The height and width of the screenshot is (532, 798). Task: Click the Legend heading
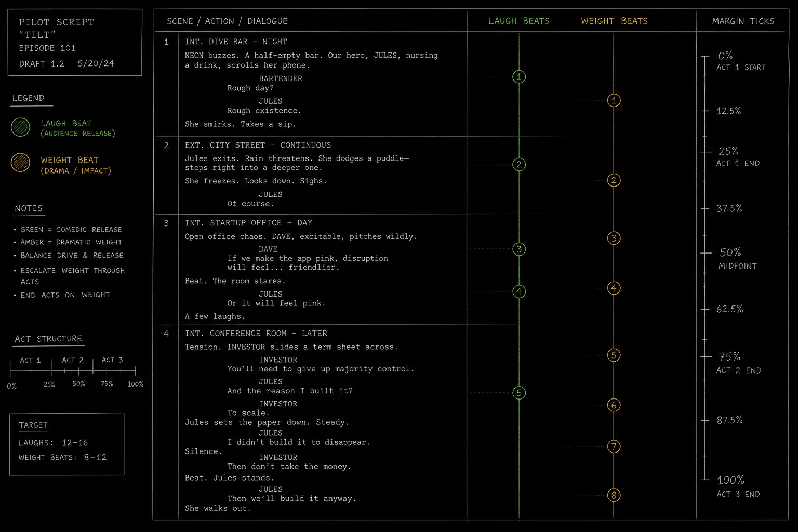(29, 98)
